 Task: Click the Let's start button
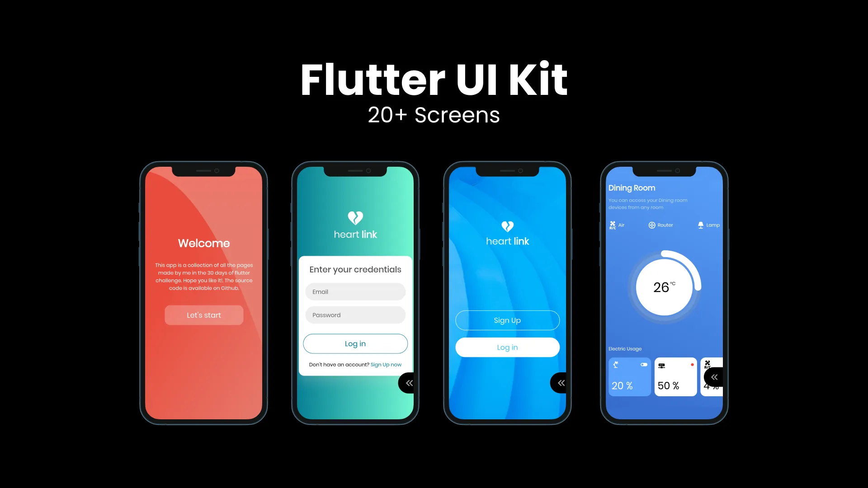(x=203, y=314)
